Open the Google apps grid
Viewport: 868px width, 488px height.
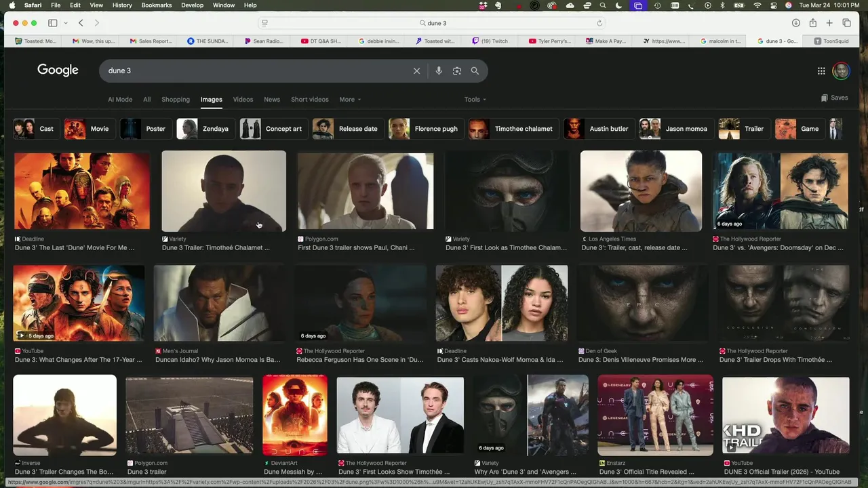point(821,70)
